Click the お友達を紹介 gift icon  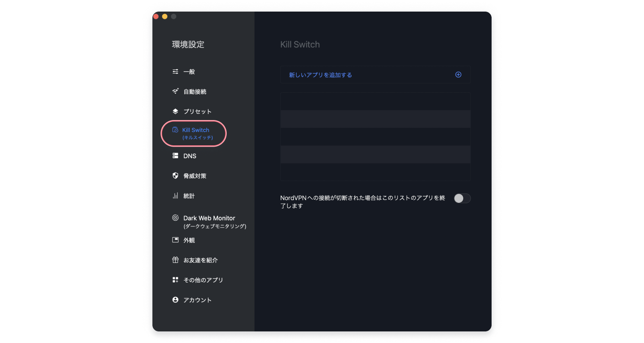click(x=175, y=260)
